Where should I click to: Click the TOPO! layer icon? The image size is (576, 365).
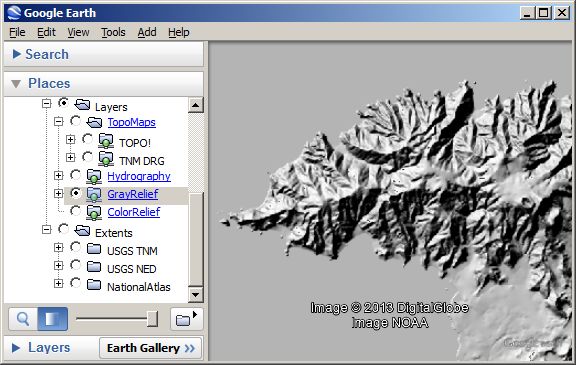[x=106, y=141]
